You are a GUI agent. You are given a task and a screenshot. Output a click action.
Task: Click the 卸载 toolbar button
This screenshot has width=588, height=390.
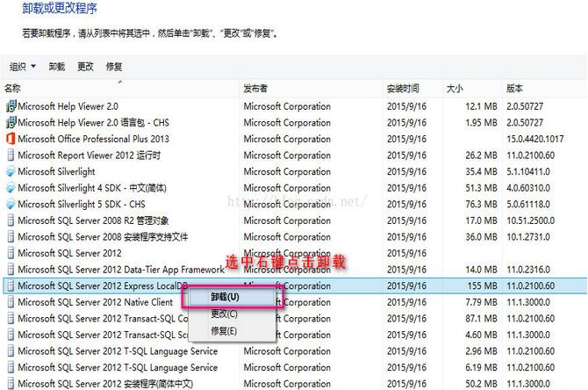(57, 67)
